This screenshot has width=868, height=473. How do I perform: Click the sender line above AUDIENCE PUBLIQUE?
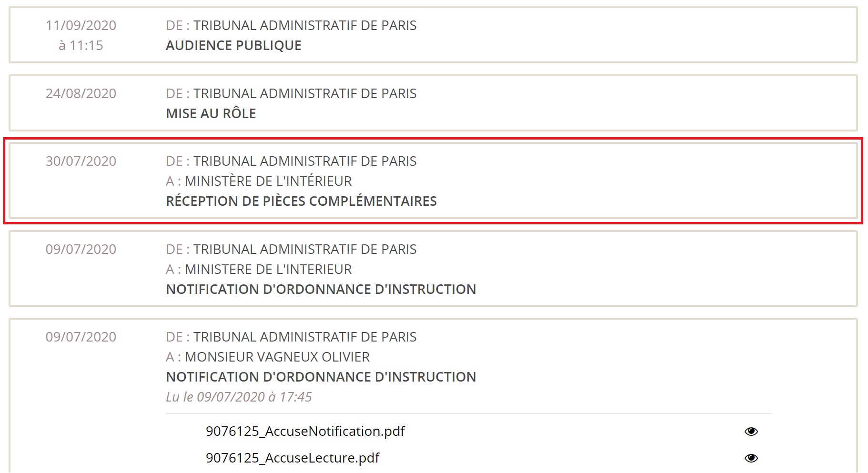pyautogui.click(x=291, y=26)
